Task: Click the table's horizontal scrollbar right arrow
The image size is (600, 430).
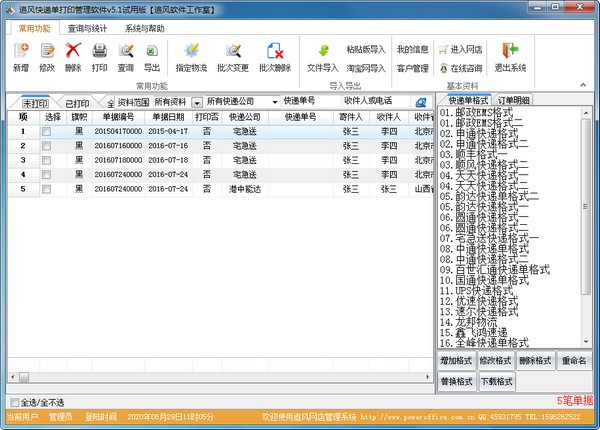Action: click(x=427, y=377)
